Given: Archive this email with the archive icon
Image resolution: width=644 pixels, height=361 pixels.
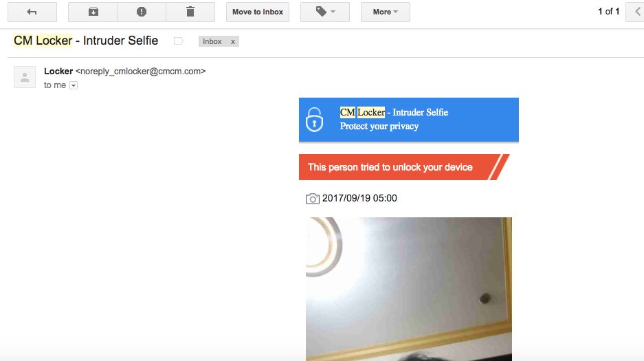Looking at the screenshot, I should click(93, 12).
